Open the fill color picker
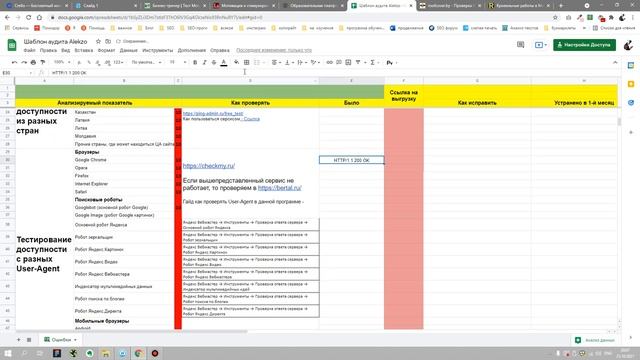The height and width of the screenshot is (360, 640). (236, 62)
